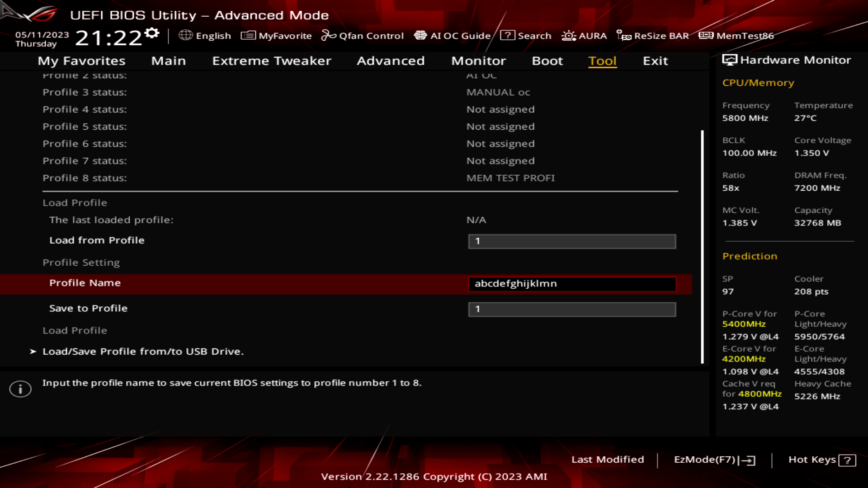
Task: Click the Hot Keys question-mark box
Action: [847, 460]
